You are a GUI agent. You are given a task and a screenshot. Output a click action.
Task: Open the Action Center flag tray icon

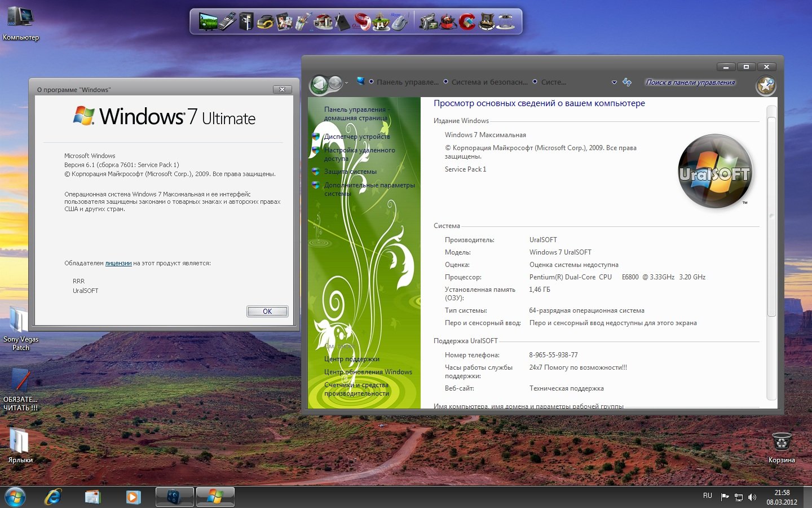point(725,497)
